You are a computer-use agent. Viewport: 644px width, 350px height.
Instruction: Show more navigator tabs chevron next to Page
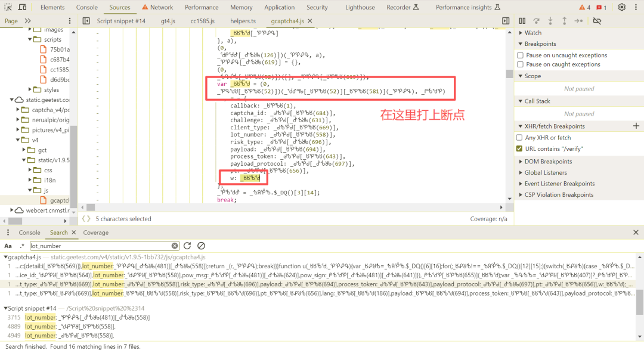tap(27, 21)
